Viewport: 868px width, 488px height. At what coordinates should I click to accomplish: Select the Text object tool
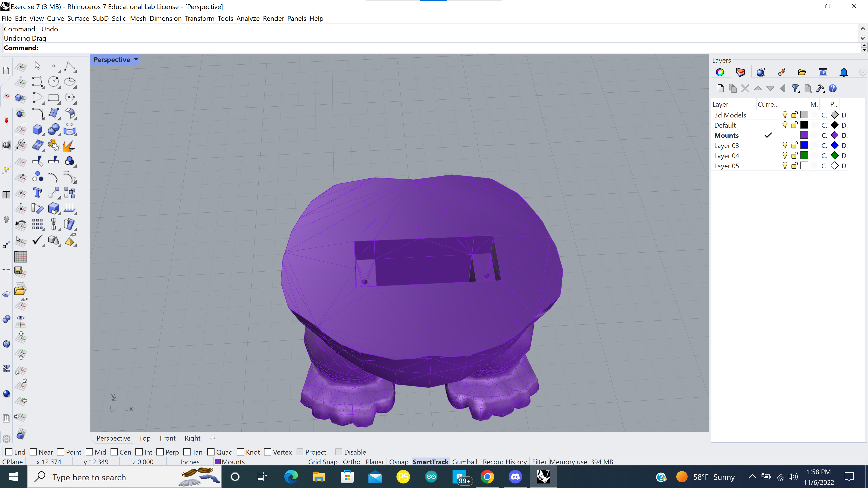click(37, 193)
